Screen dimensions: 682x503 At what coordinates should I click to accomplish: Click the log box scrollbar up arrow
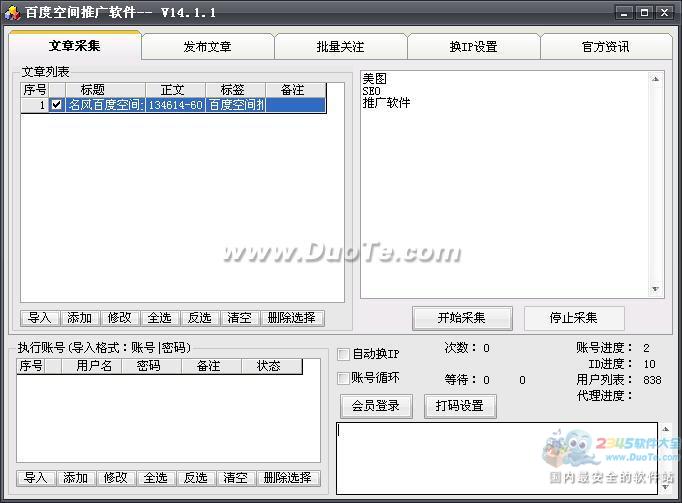[665, 429]
